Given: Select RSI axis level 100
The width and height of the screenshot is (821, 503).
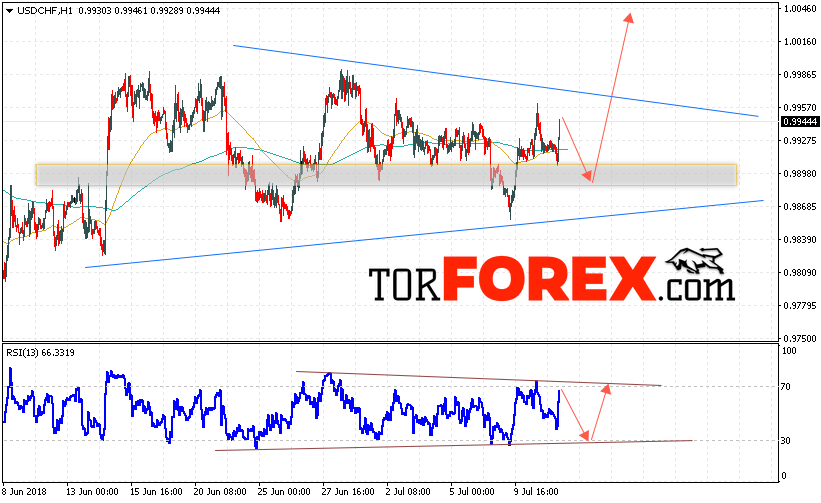Looking at the screenshot, I should coord(789,351).
